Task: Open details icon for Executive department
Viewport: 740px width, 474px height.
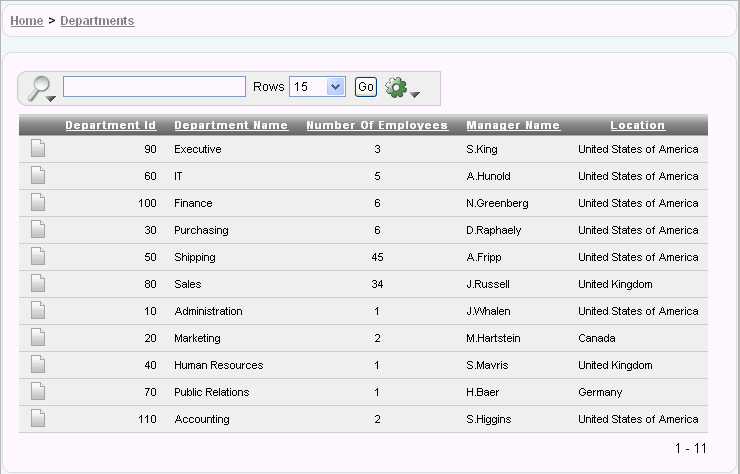Action: 38,149
